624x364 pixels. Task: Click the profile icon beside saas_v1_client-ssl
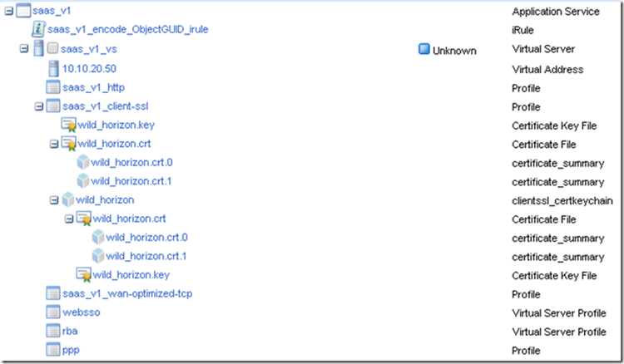pyautogui.click(x=53, y=106)
